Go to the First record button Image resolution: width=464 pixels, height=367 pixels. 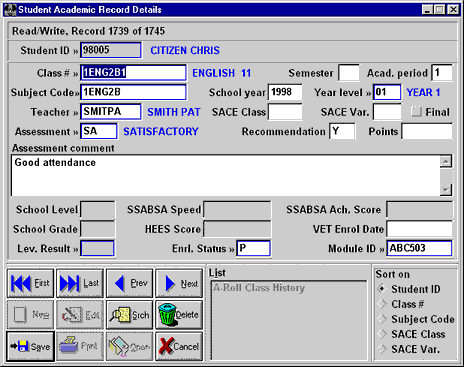[30, 283]
